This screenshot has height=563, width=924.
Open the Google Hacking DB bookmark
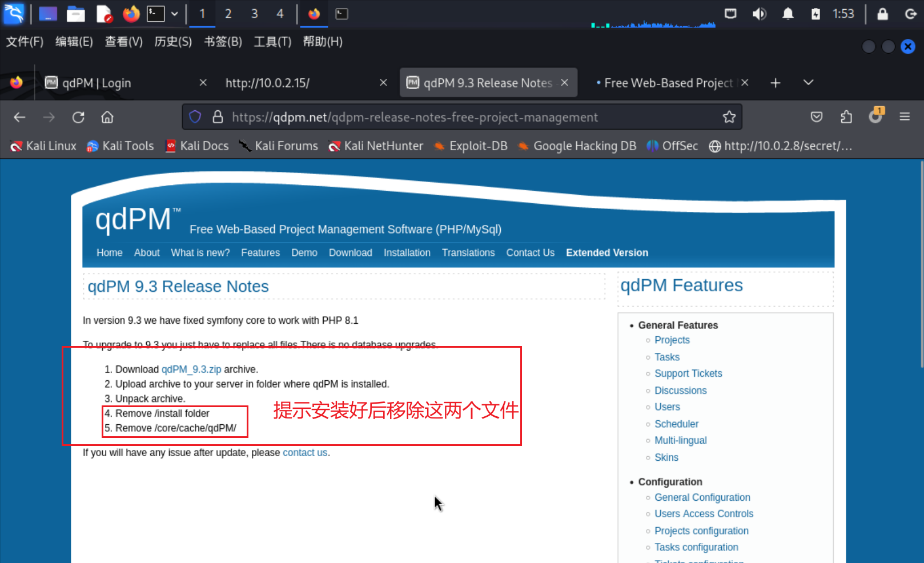pyautogui.click(x=577, y=146)
